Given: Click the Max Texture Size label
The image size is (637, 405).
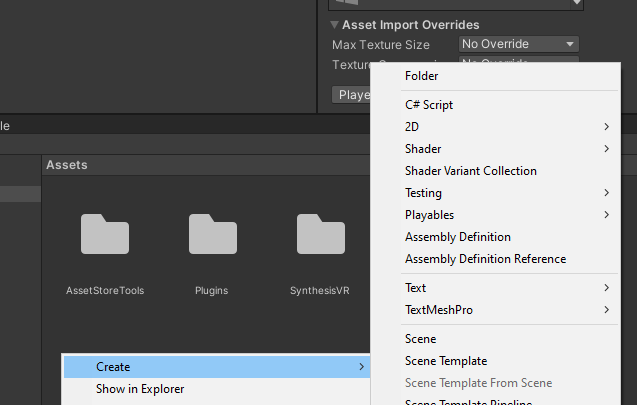Looking at the screenshot, I should click(381, 45).
